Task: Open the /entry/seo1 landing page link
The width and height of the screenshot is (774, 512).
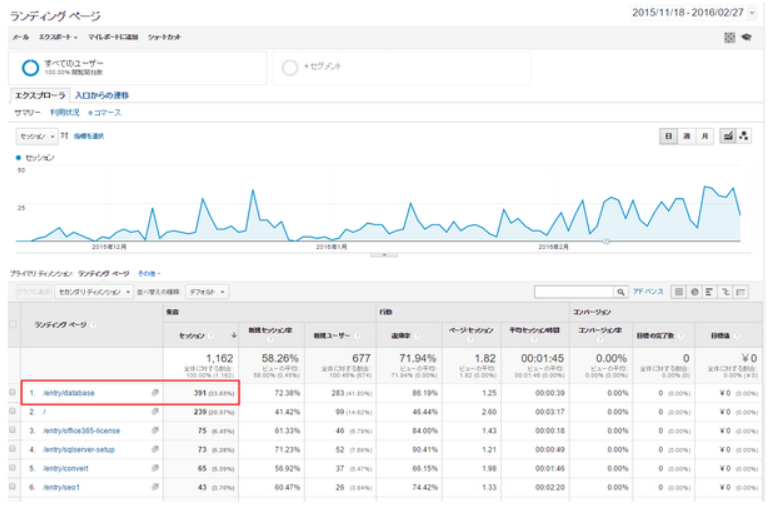Action: [61, 487]
